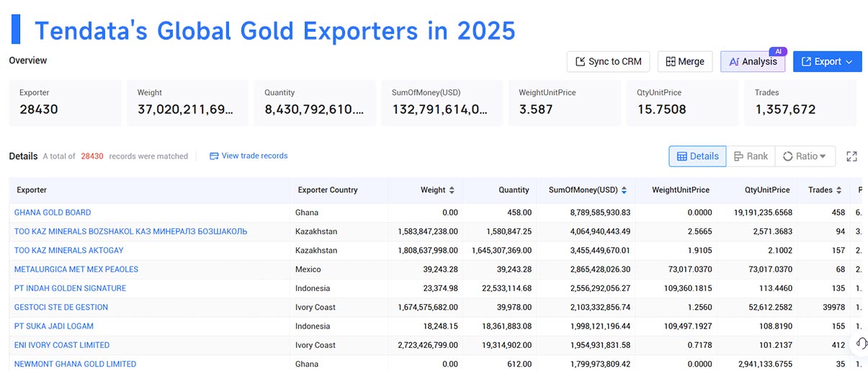The height and width of the screenshot is (371, 868).
Task: Open GESTOCI STE DE GESTION link
Action: (61, 307)
